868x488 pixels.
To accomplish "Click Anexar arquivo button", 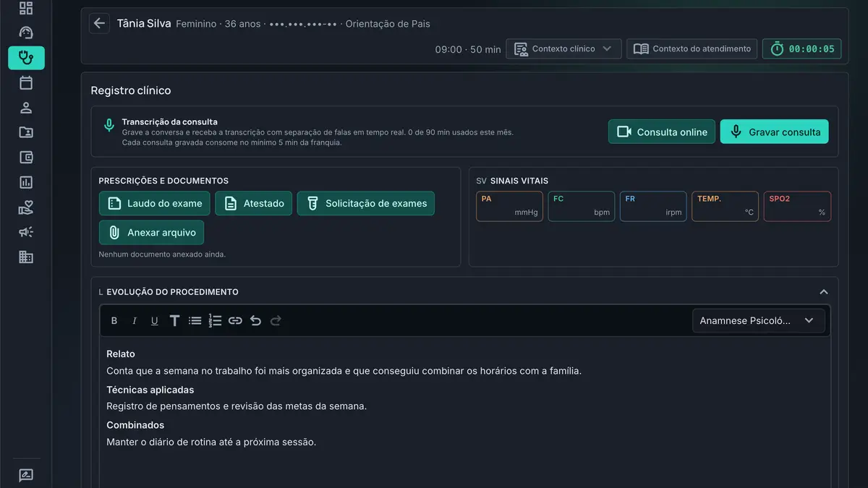I will (152, 233).
